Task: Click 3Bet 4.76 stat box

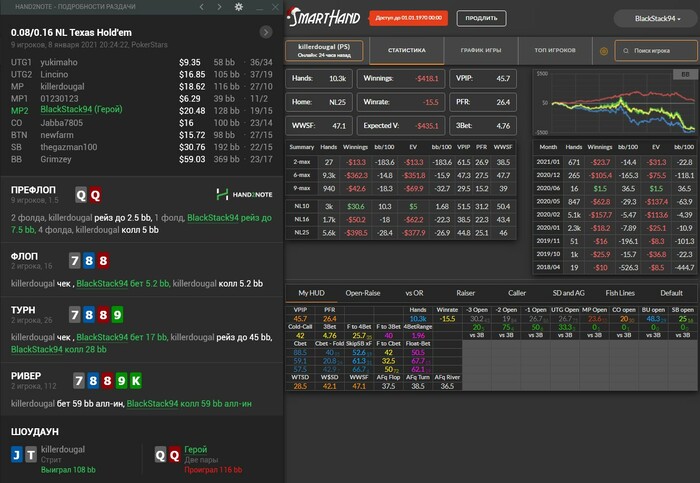Action: [x=483, y=126]
